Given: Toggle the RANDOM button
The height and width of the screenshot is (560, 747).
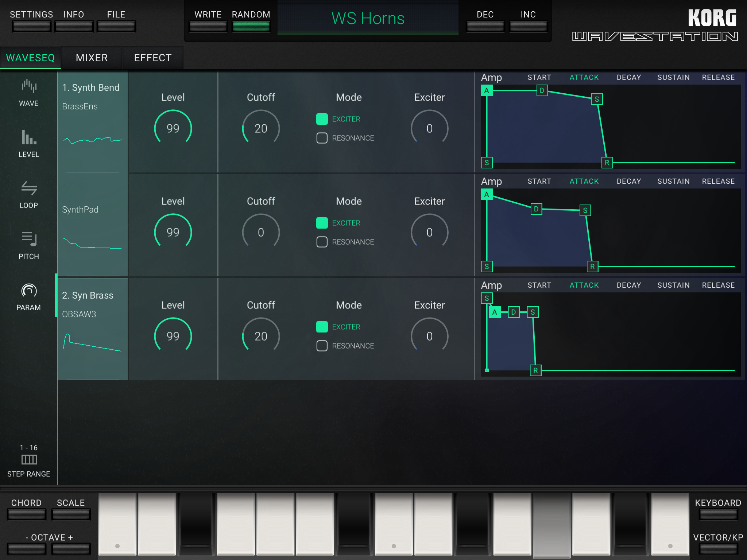Looking at the screenshot, I should (x=251, y=26).
